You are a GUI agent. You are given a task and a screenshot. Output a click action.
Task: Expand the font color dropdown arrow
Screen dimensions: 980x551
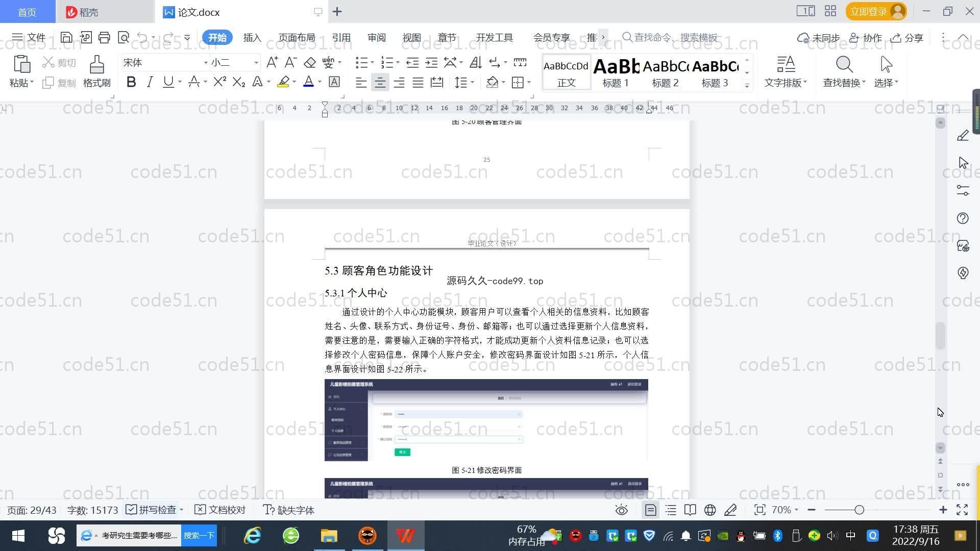coord(320,82)
